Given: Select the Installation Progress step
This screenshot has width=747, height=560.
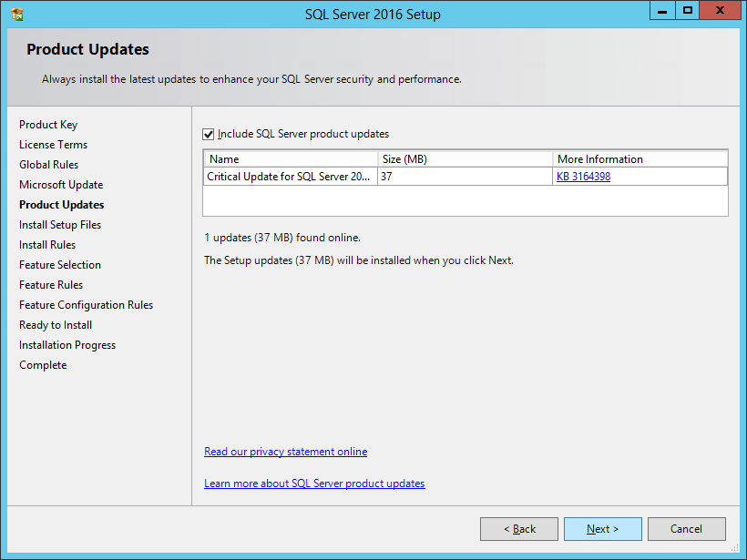Looking at the screenshot, I should click(x=67, y=345).
